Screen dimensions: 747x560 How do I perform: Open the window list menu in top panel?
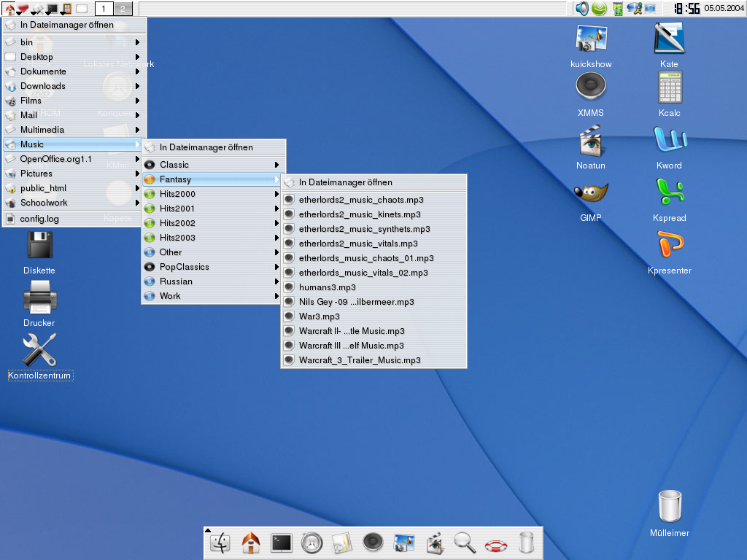tap(66, 9)
